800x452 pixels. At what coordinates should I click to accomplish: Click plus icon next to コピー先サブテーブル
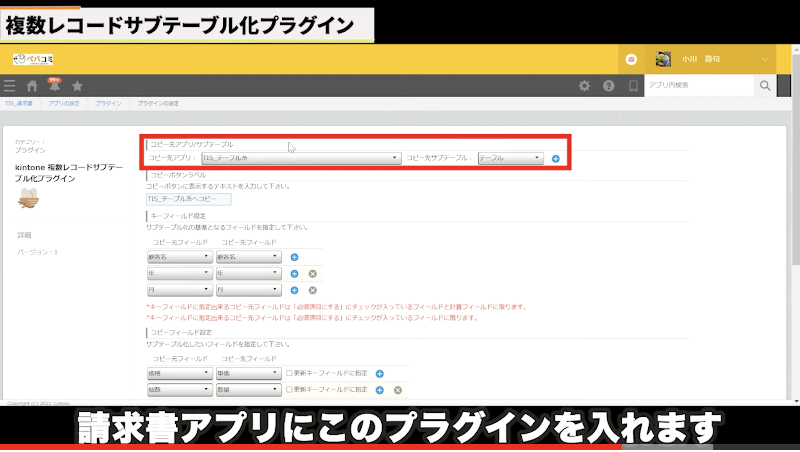[x=555, y=159]
